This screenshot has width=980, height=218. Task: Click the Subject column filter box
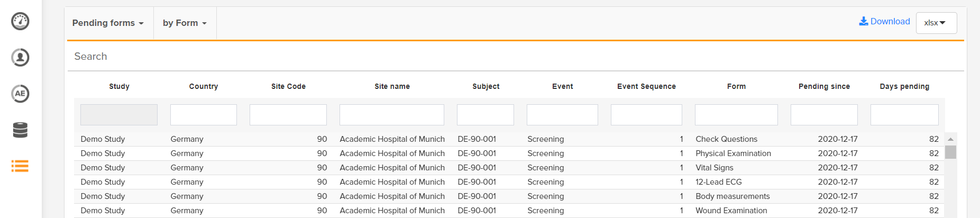coord(485,115)
